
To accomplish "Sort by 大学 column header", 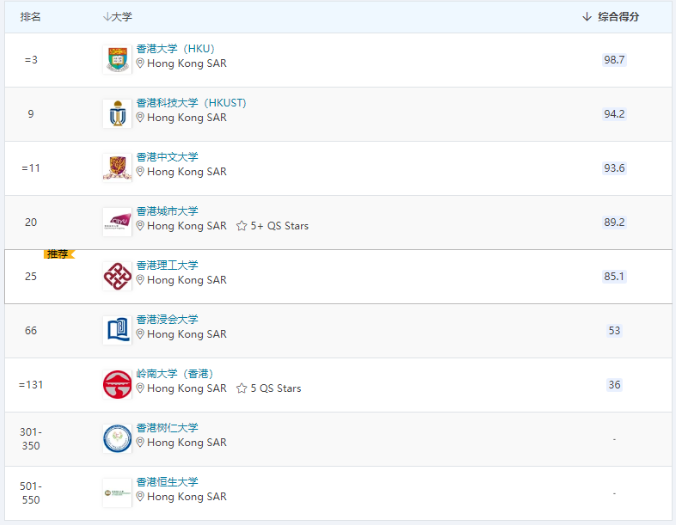I will (117, 17).
